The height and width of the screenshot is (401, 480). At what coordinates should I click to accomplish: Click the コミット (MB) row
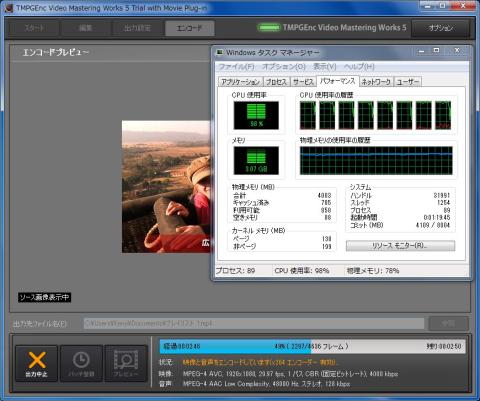point(400,225)
